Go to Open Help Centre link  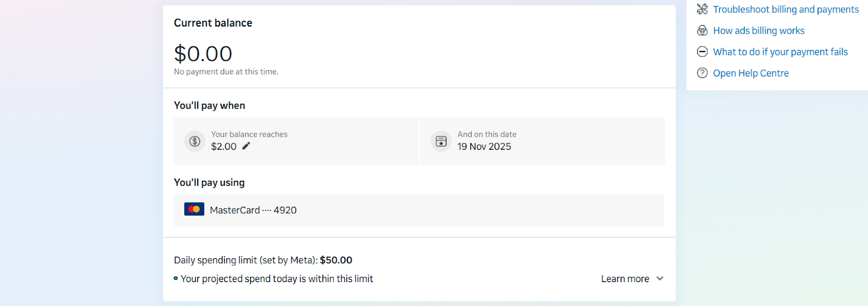tap(750, 73)
